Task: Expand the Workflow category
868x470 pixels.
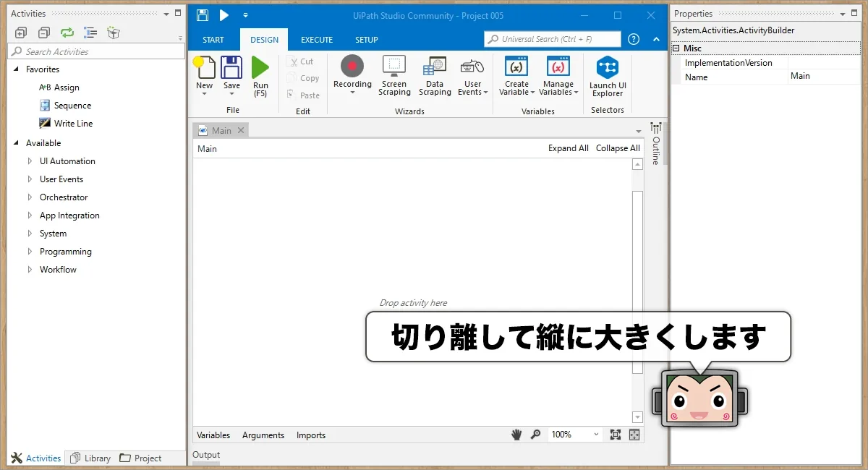Action: tap(30, 270)
